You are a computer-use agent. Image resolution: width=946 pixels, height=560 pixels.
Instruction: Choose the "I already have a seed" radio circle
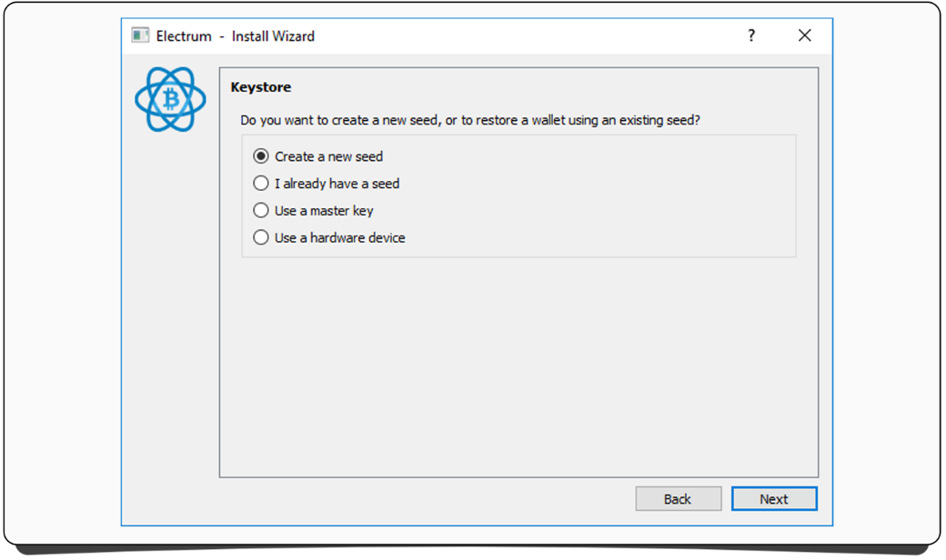pos(261,184)
